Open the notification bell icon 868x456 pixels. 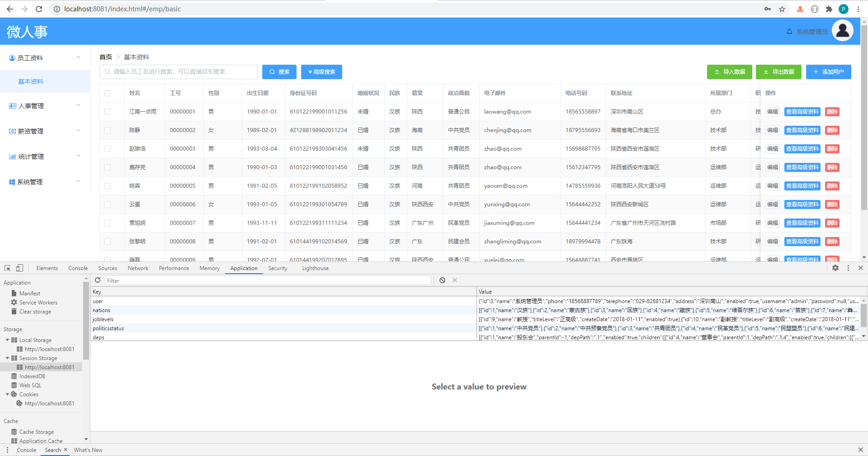coord(789,31)
